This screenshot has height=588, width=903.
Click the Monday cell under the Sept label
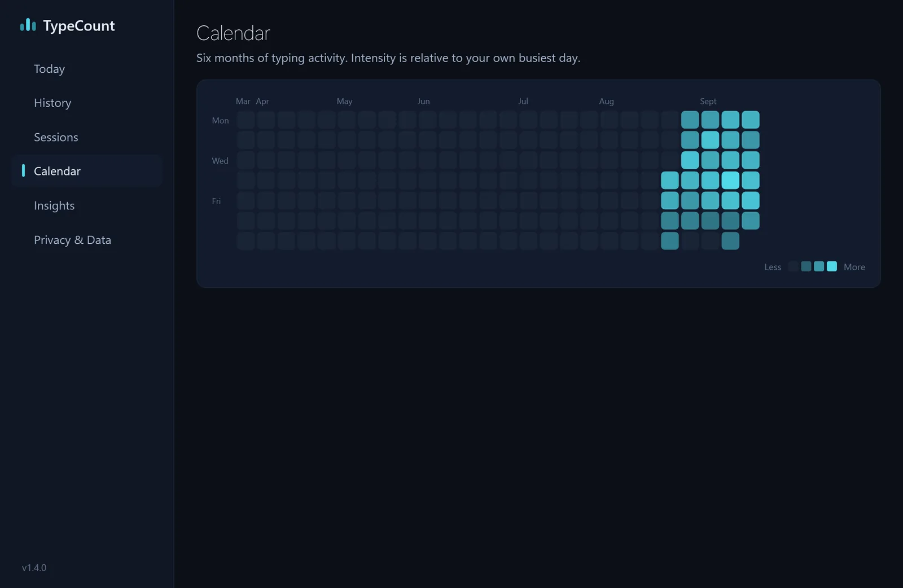point(710,120)
